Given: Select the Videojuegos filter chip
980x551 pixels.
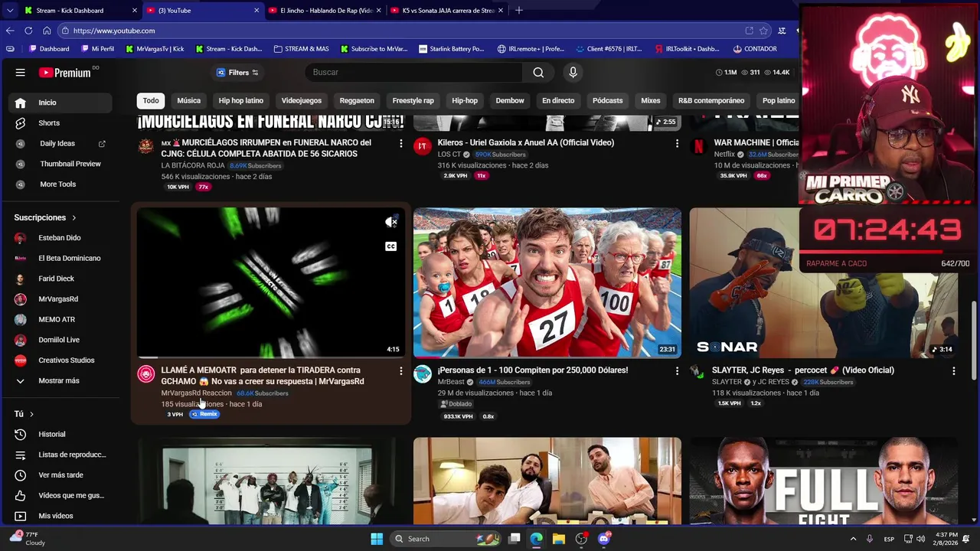Looking at the screenshot, I should tap(301, 101).
